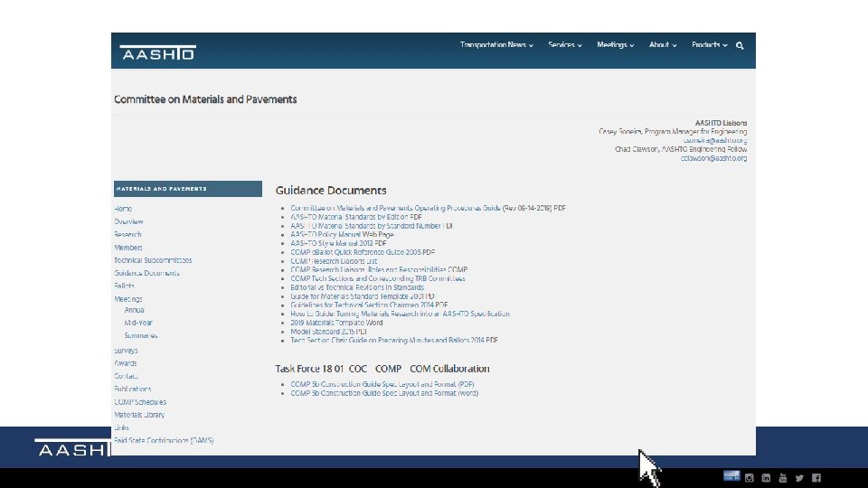
Task: Open COMP Research Liaisons List link
Action: (334, 260)
